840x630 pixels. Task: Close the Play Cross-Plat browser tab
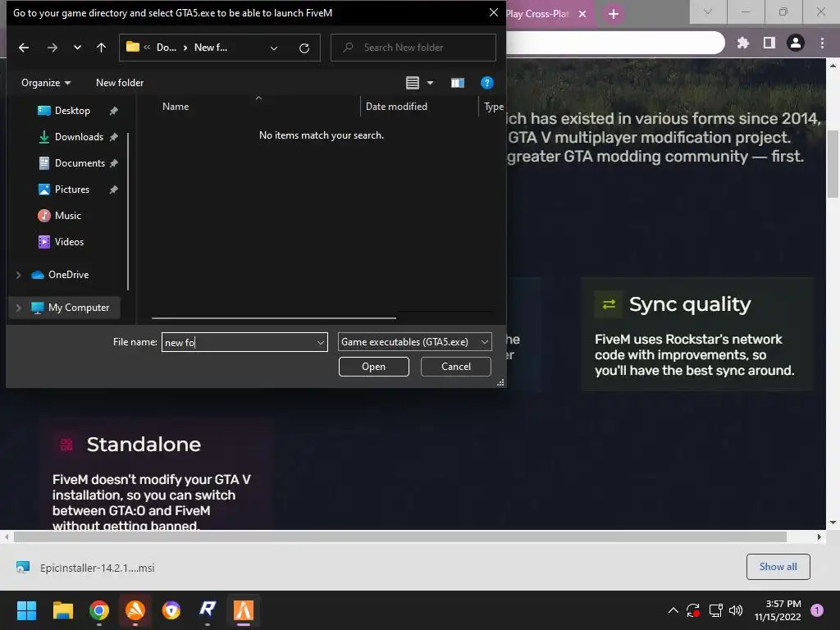pos(582,14)
